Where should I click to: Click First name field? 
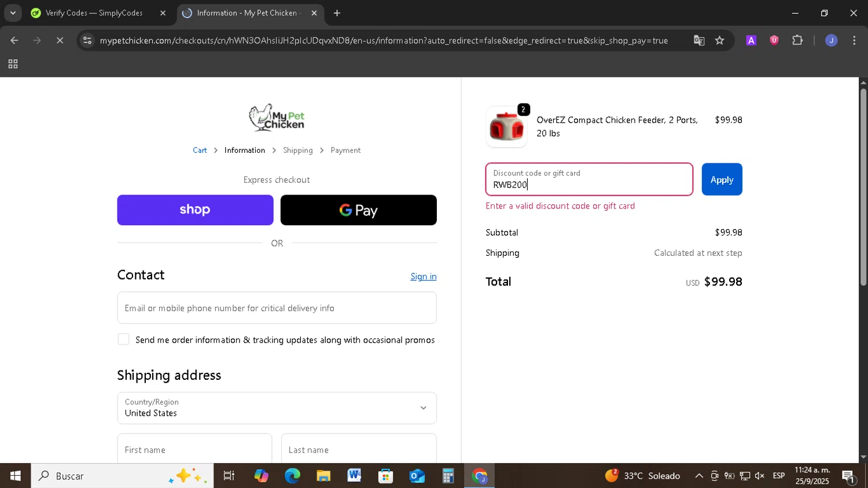point(194,449)
